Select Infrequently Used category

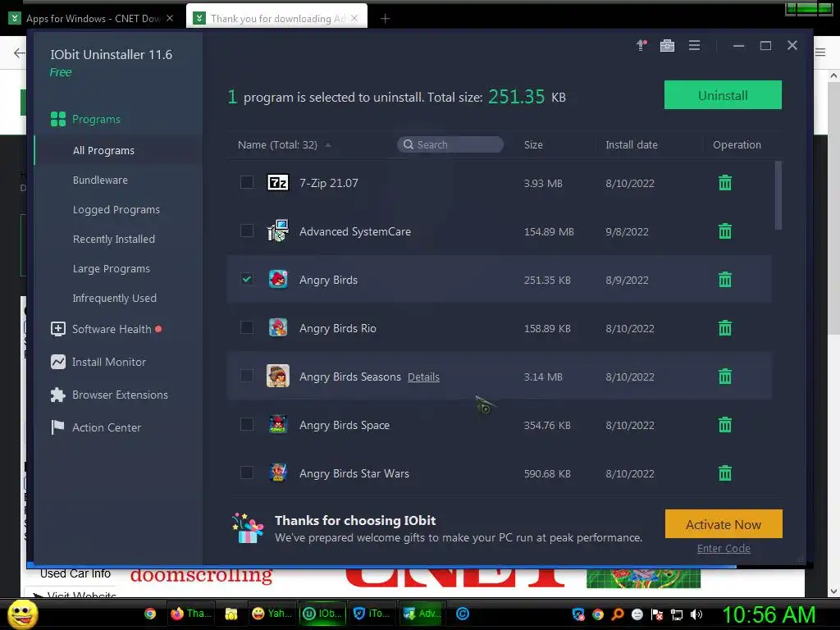pyautogui.click(x=115, y=298)
